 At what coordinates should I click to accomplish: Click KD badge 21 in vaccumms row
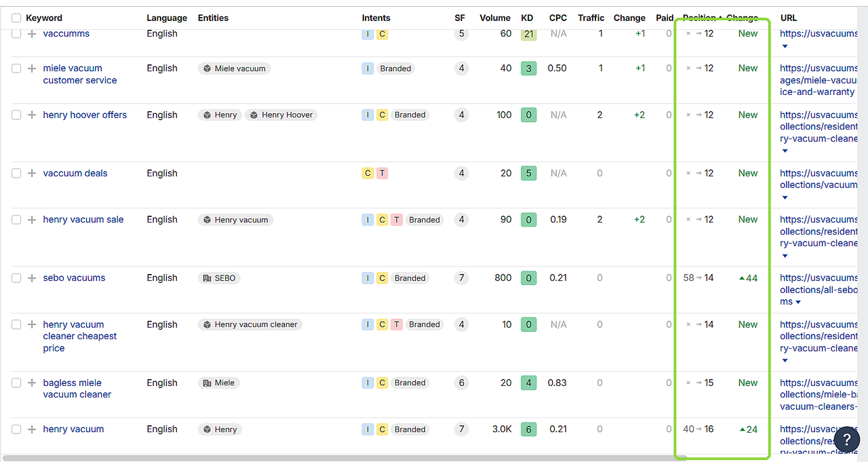click(529, 34)
